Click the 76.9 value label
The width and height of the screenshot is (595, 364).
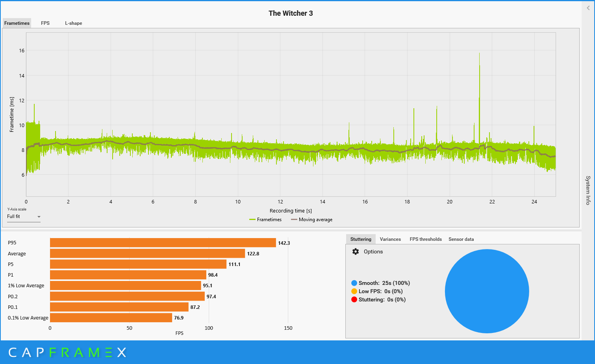pyautogui.click(x=179, y=318)
